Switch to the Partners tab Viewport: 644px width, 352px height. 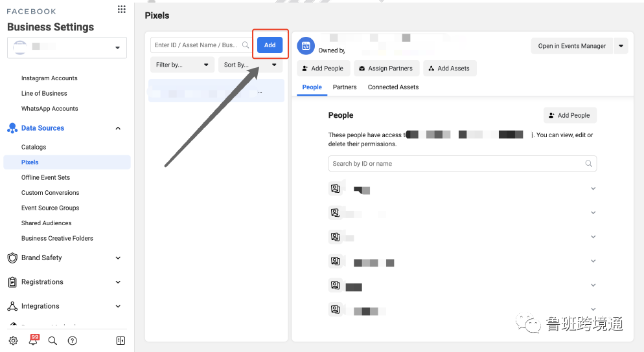point(345,87)
